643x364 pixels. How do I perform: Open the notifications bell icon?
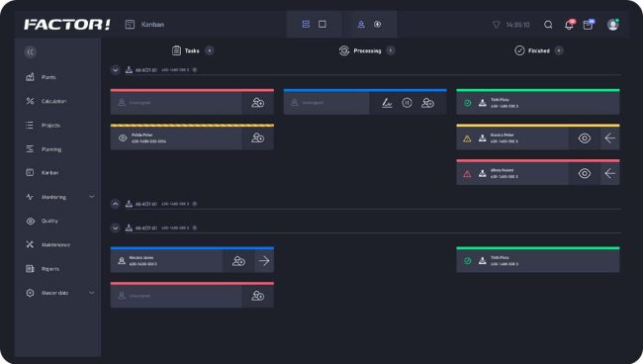pyautogui.click(x=569, y=25)
